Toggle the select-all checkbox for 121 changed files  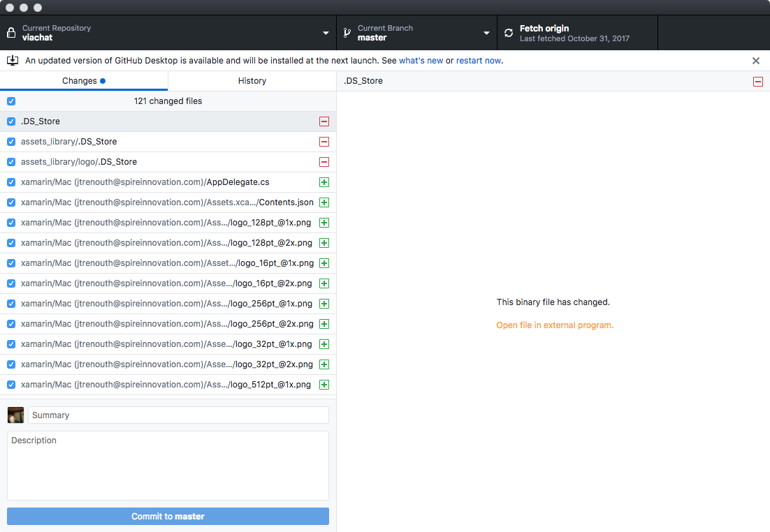11,101
